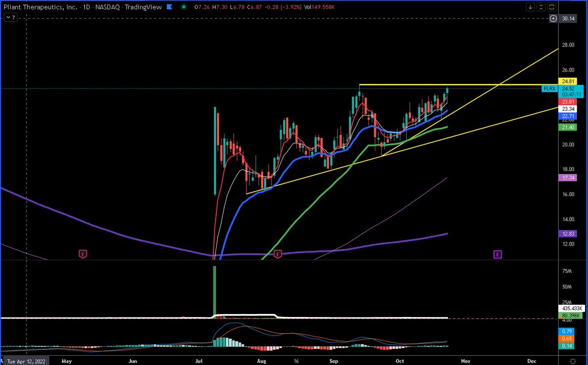Click the orange 0.65 signal label
The image size is (588, 365).
[567, 338]
